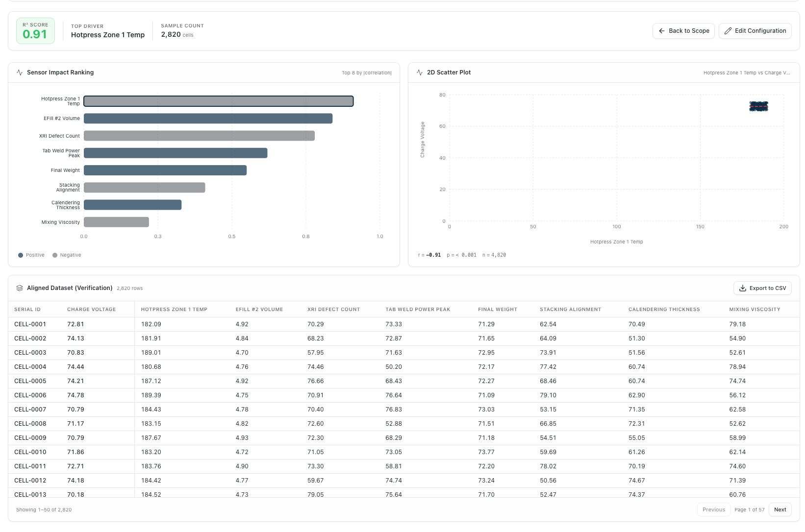Click the 2D Scatter Plot pulse icon

pyautogui.click(x=420, y=73)
